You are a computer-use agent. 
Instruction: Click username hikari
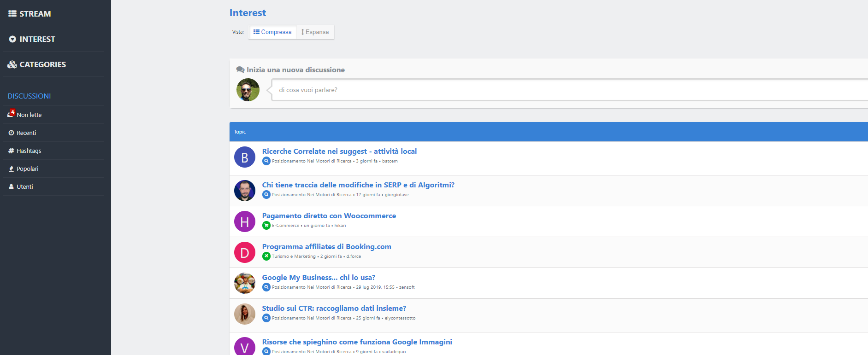coord(340,226)
